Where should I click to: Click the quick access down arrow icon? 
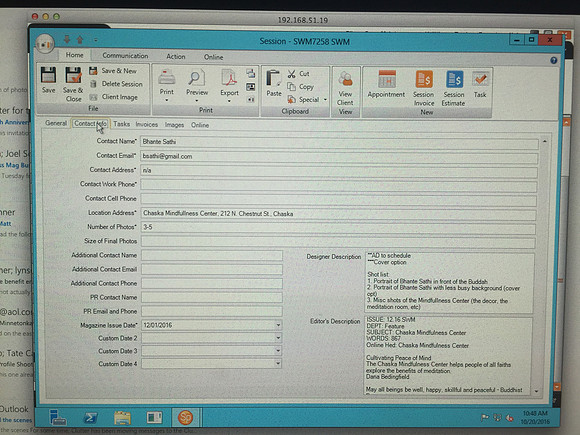(x=67, y=39)
